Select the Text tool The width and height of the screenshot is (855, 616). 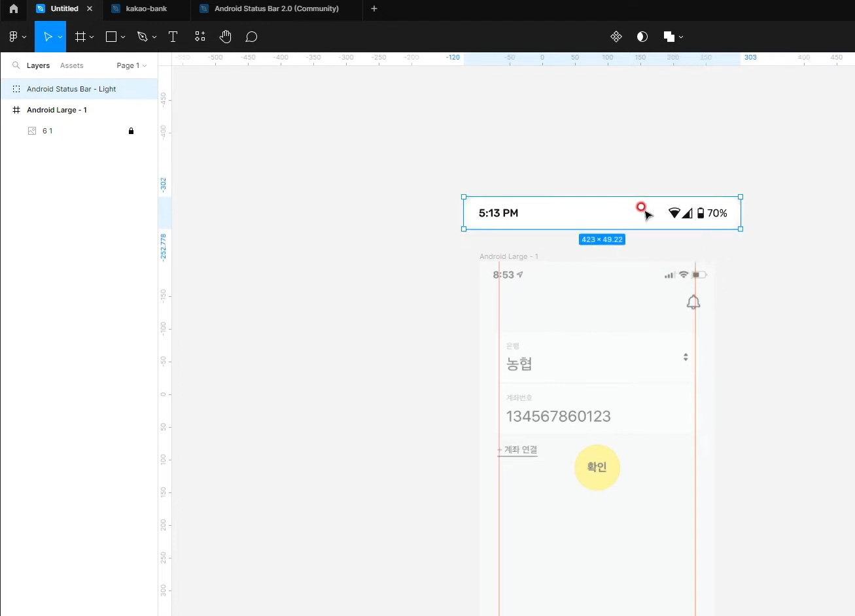coord(173,37)
